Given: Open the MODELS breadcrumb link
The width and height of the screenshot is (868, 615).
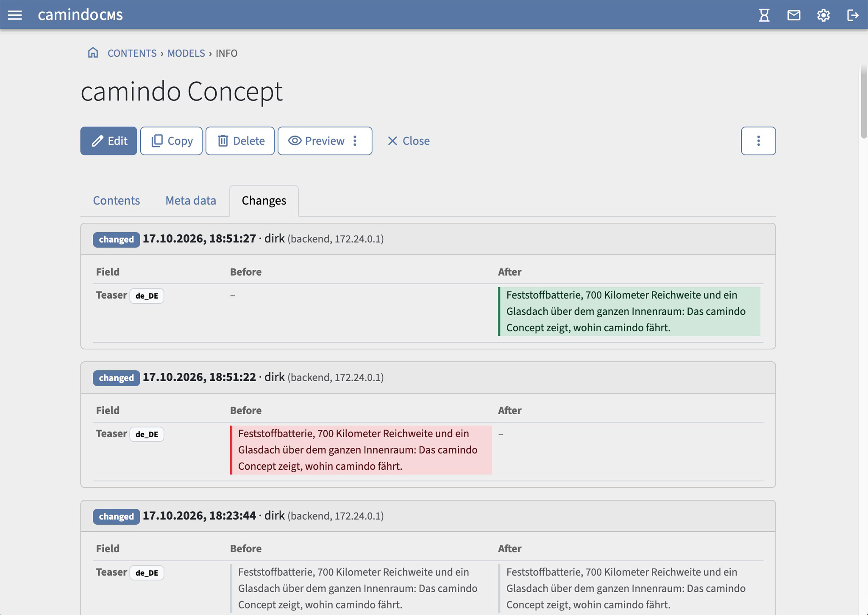Looking at the screenshot, I should pyautogui.click(x=186, y=53).
